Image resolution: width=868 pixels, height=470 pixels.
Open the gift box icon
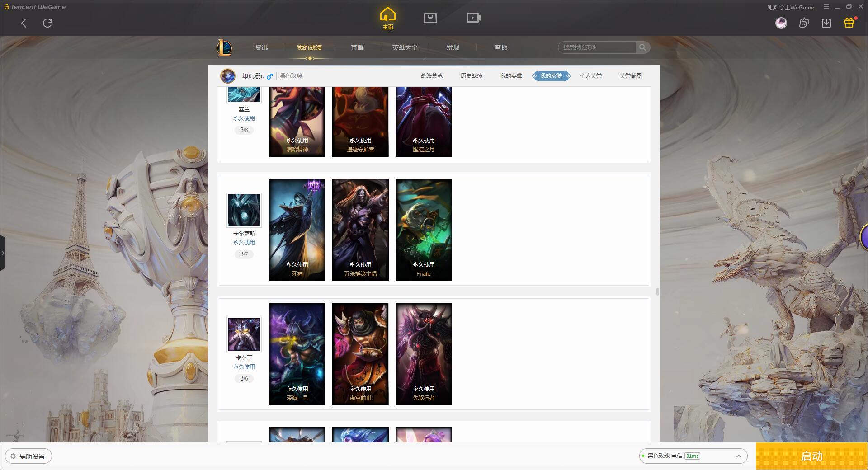point(849,23)
